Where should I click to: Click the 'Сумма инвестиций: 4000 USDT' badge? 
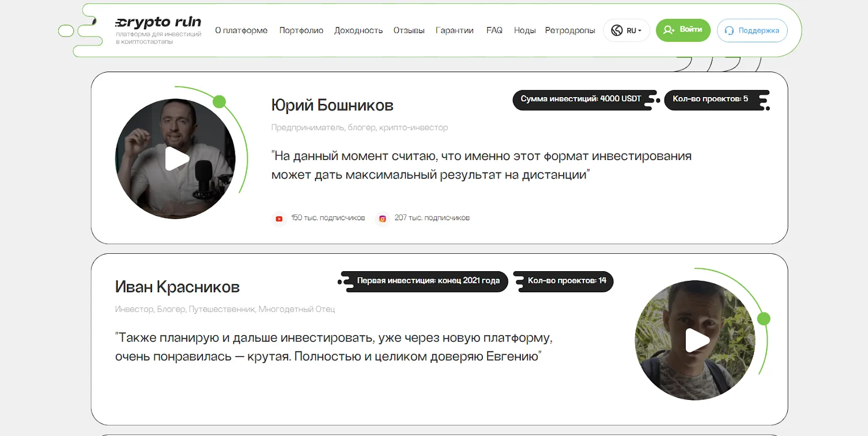(585, 100)
